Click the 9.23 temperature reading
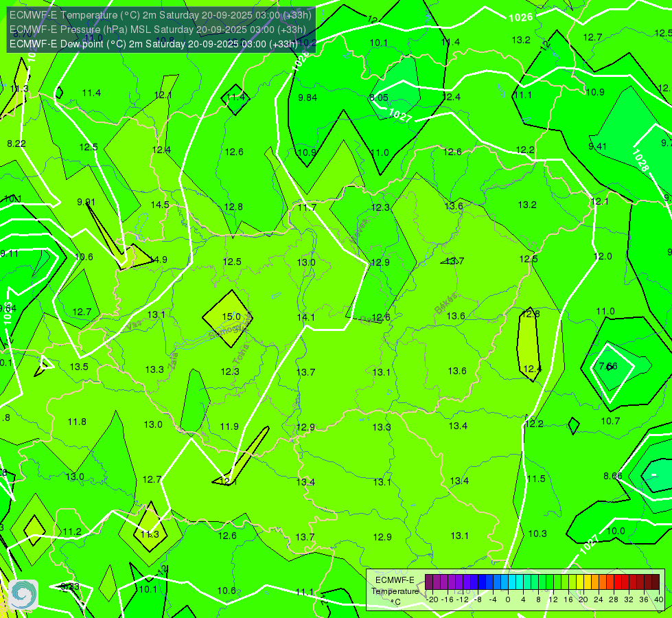This screenshot has width=672, height=618. (x=70, y=586)
